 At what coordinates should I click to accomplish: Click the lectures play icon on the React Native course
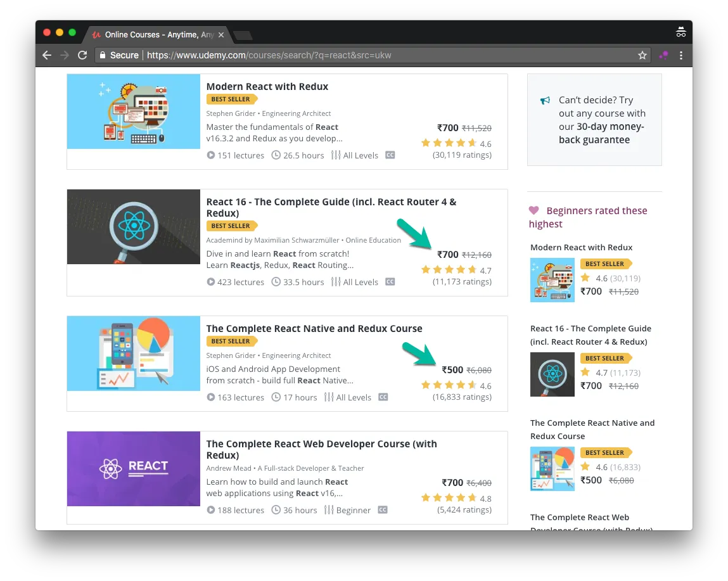pyautogui.click(x=210, y=397)
